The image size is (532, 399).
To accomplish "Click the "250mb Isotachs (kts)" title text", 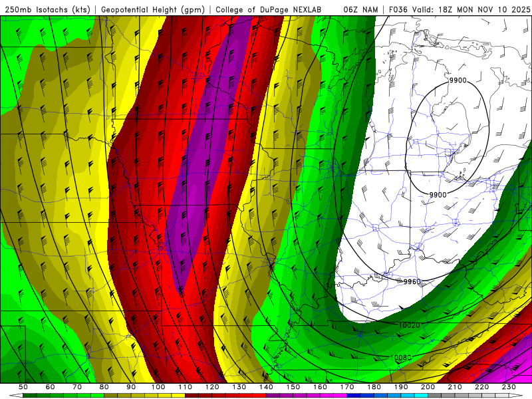I will [x=47, y=10].
